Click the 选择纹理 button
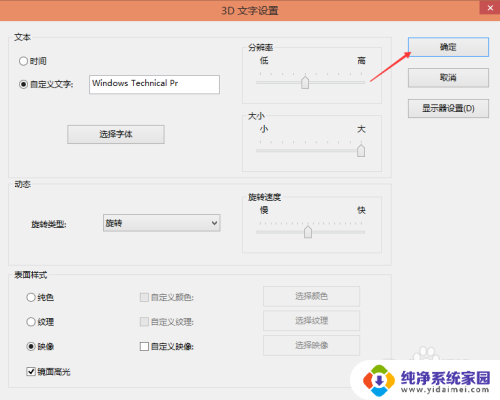The image size is (500, 400). click(311, 321)
